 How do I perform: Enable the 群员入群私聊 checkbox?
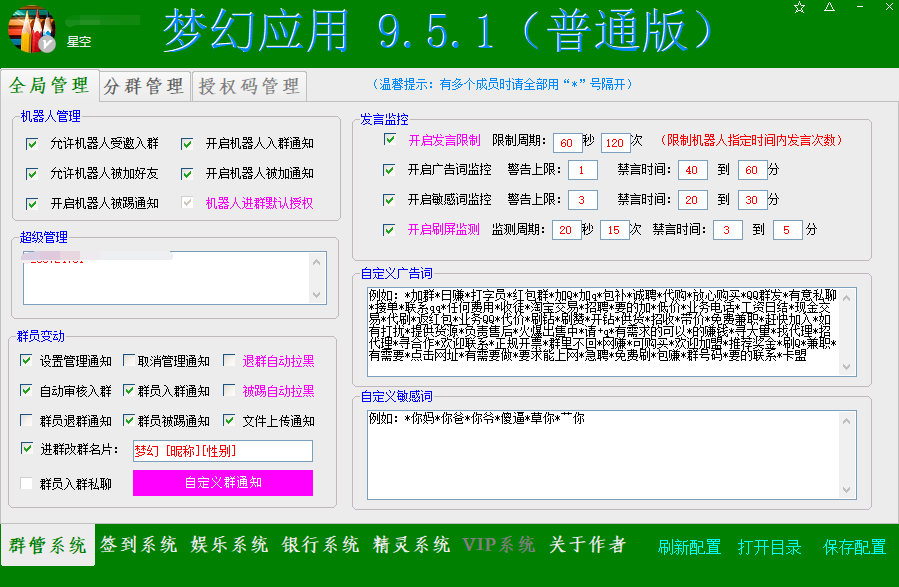27,484
